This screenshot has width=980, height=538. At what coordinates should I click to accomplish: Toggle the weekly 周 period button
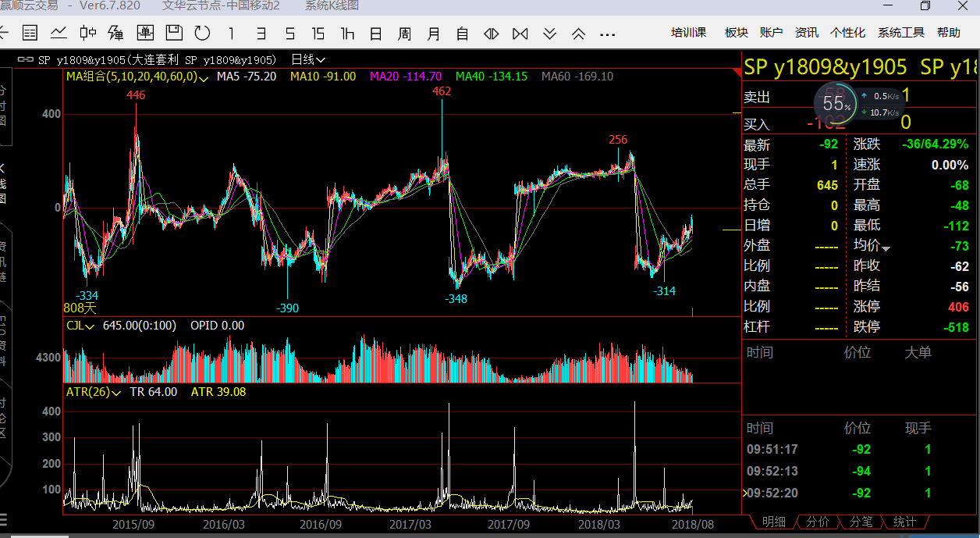click(x=404, y=34)
